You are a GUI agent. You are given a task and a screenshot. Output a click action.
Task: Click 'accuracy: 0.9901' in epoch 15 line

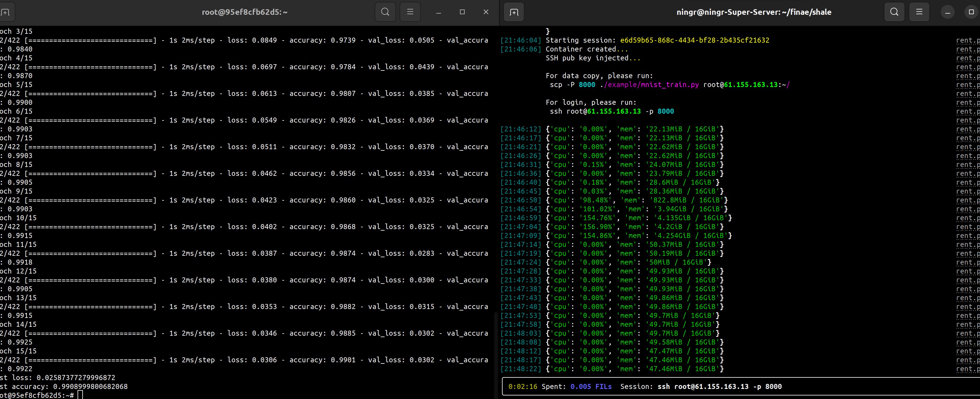click(x=323, y=360)
